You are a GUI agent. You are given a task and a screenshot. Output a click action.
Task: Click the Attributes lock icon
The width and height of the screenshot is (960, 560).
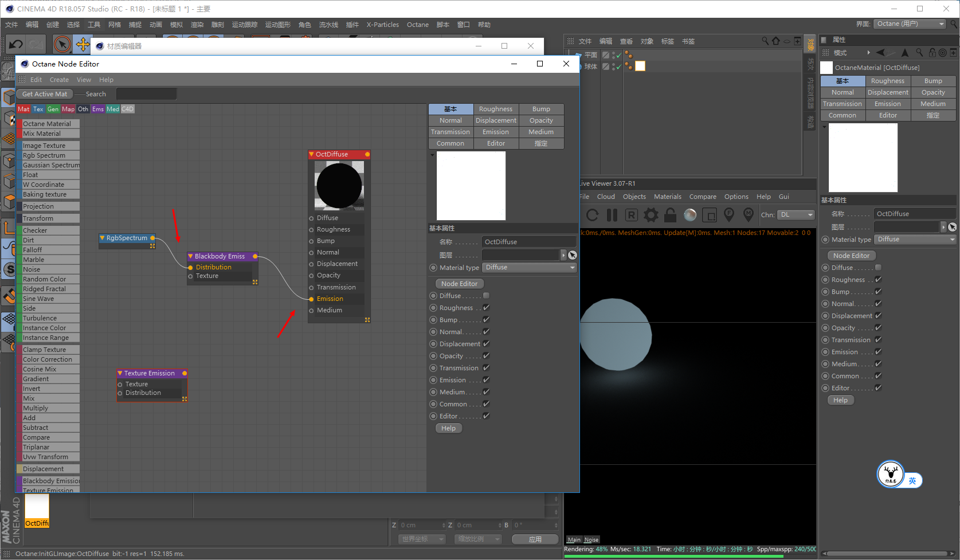coord(932,52)
